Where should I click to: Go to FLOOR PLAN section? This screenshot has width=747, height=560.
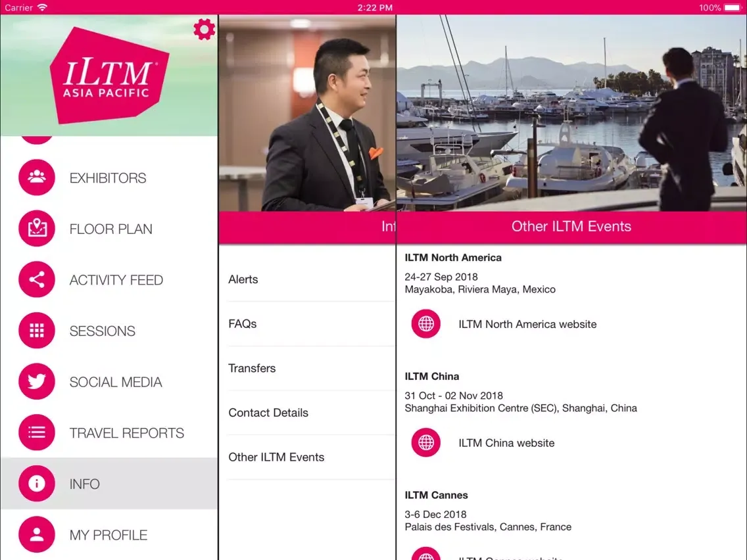(x=111, y=229)
